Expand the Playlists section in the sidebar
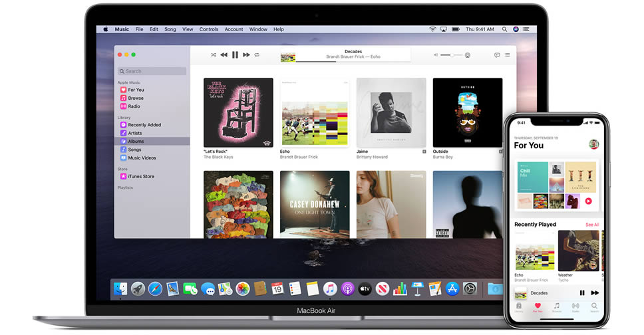Viewport: 644px width, 335px height. 125,187
